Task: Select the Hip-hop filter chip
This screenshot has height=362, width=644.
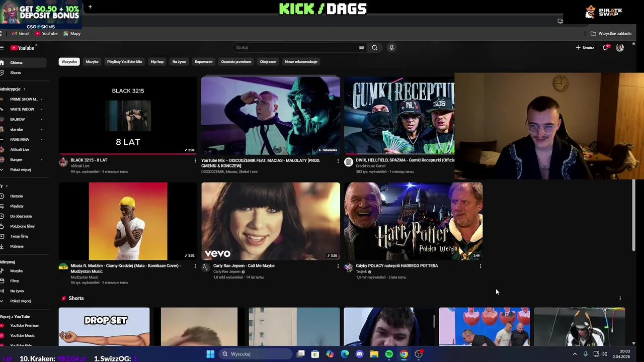Action: [157, 62]
